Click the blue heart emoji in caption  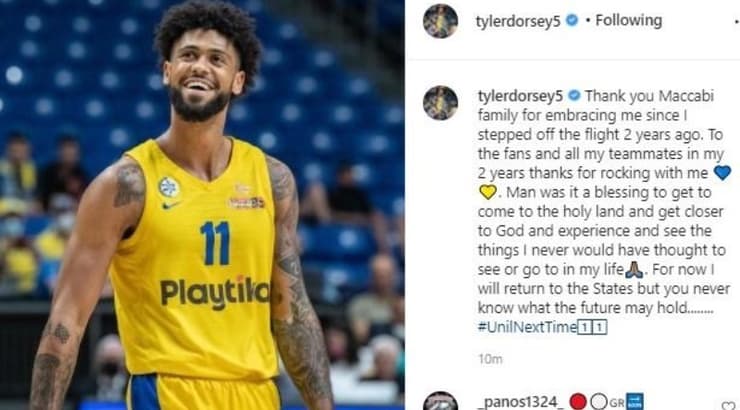[x=722, y=173]
